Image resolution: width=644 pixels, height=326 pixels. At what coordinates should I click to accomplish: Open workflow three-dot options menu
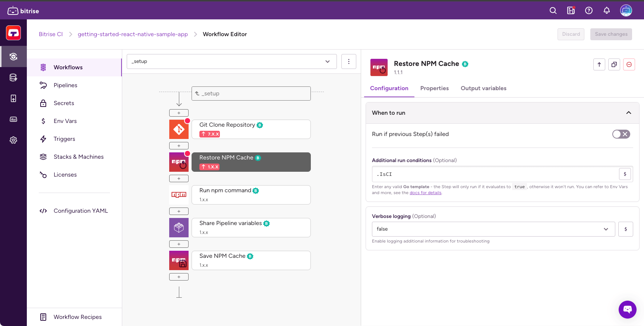coord(349,61)
